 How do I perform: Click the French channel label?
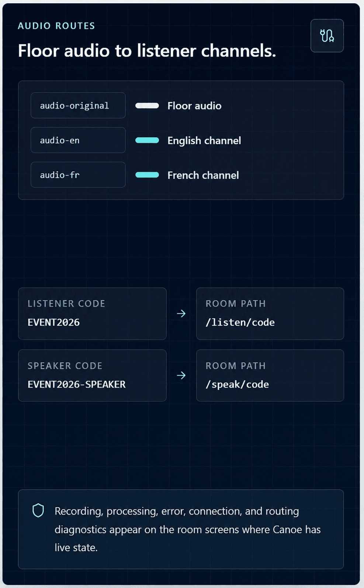(203, 175)
